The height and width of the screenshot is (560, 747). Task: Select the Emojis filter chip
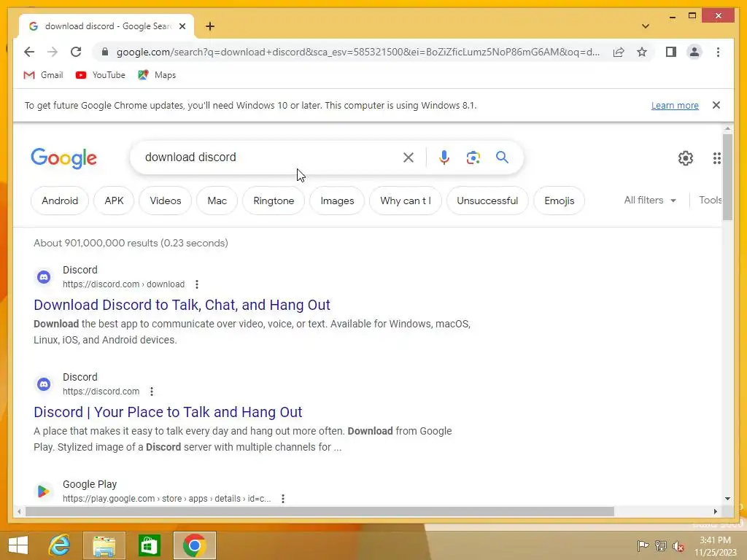click(x=559, y=201)
